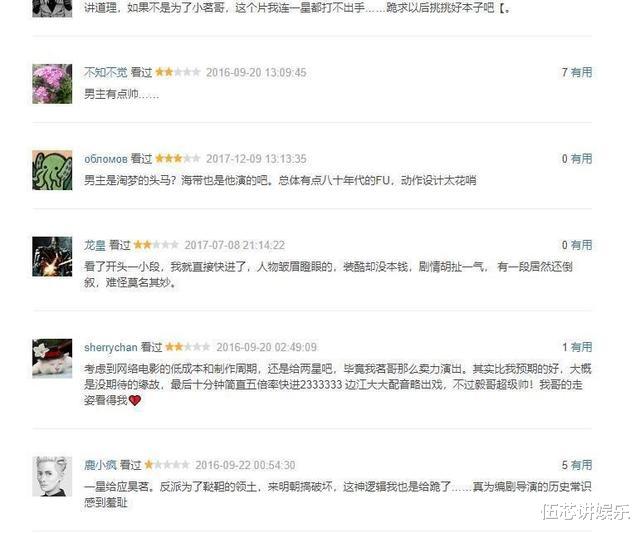The width and height of the screenshot is (640, 533).
Task: Open the username link 鹿小疯
Action: [100, 465]
